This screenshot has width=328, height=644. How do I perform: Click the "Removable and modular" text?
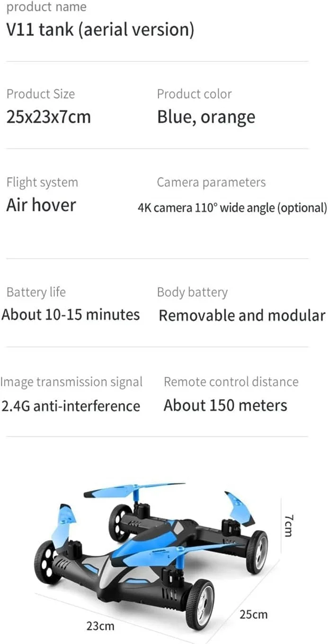click(x=242, y=315)
